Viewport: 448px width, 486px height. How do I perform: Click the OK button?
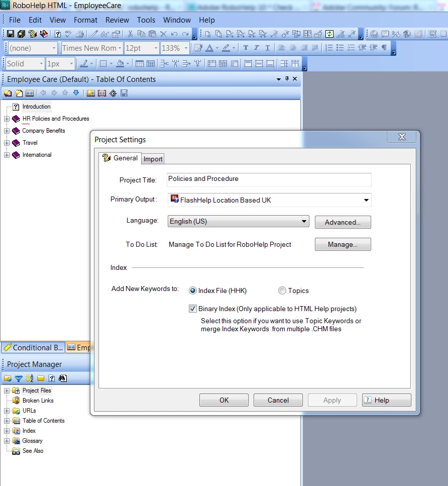[224, 400]
